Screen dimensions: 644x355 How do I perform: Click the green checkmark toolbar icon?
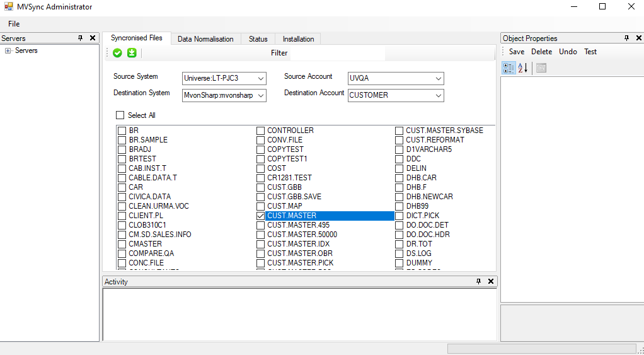[117, 52]
